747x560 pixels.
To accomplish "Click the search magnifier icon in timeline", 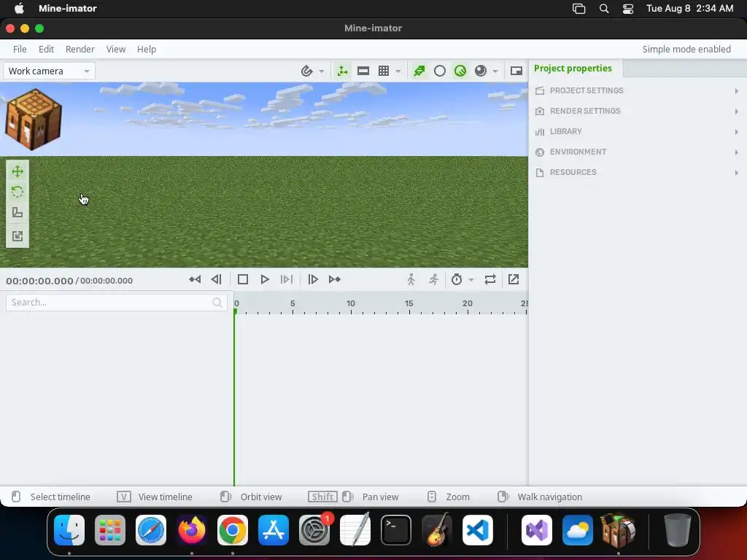I will [217, 303].
